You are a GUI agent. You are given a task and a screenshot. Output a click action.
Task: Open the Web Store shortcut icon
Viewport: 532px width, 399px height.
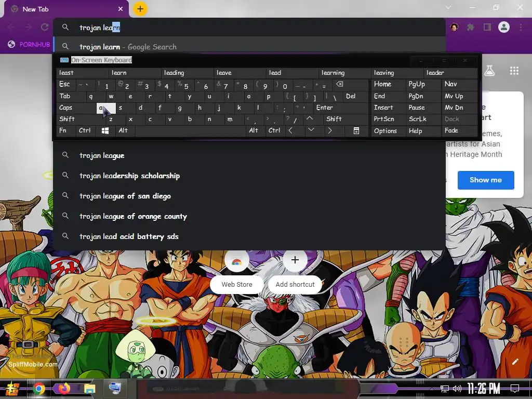coord(237,261)
